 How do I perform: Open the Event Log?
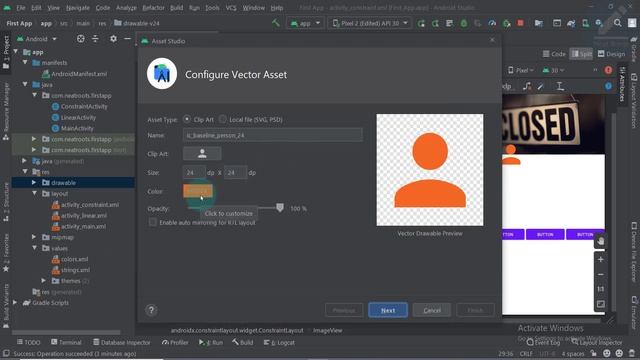pos(544,342)
